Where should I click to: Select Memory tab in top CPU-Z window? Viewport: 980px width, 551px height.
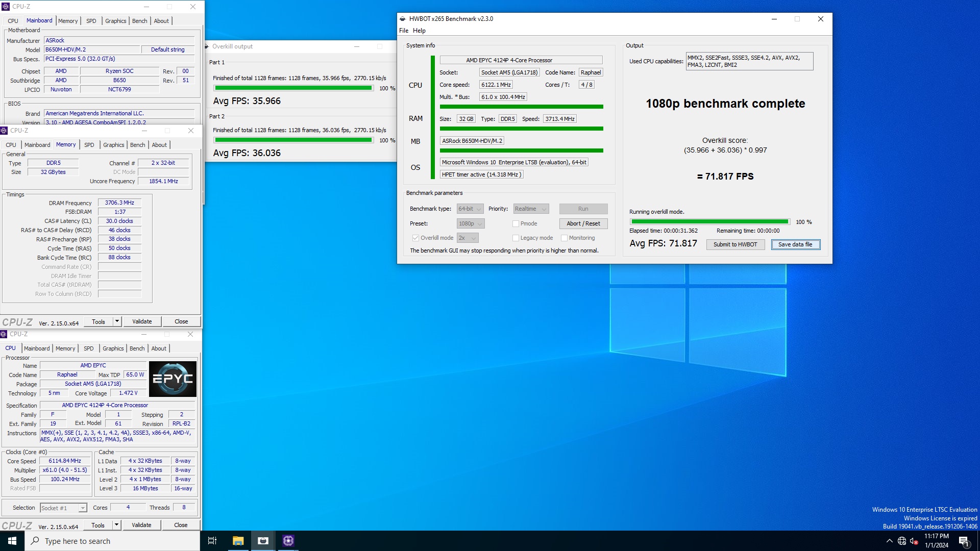[68, 21]
